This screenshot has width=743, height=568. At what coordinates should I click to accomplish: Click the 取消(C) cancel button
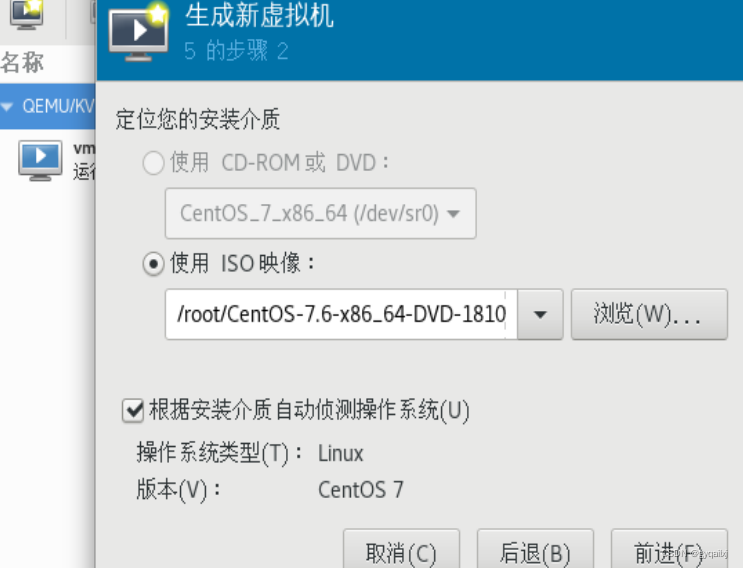401,550
